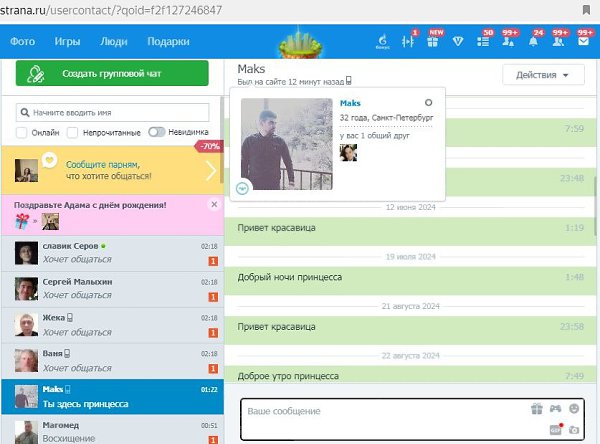Open the Действия dropdown

click(x=543, y=75)
